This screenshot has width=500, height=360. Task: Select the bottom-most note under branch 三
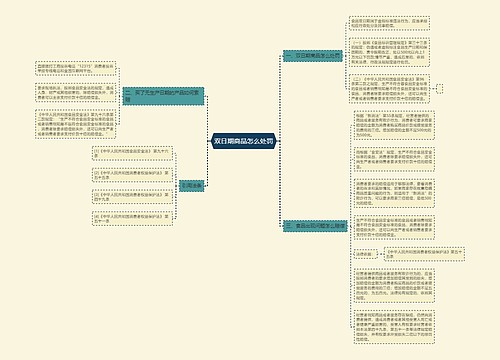394,327
